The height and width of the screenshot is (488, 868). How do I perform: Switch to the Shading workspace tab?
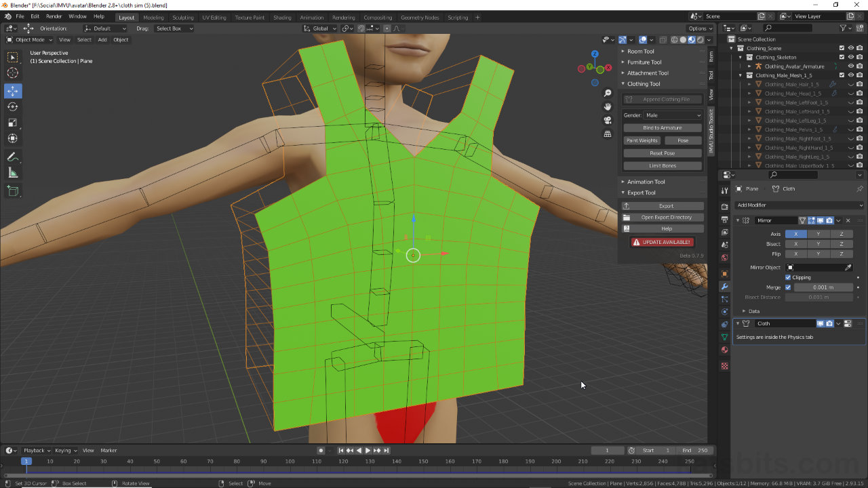(x=282, y=18)
